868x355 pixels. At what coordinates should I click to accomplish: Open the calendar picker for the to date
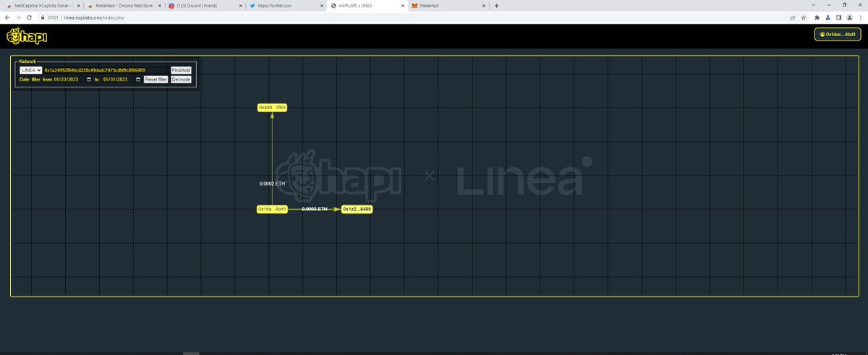coord(138,80)
